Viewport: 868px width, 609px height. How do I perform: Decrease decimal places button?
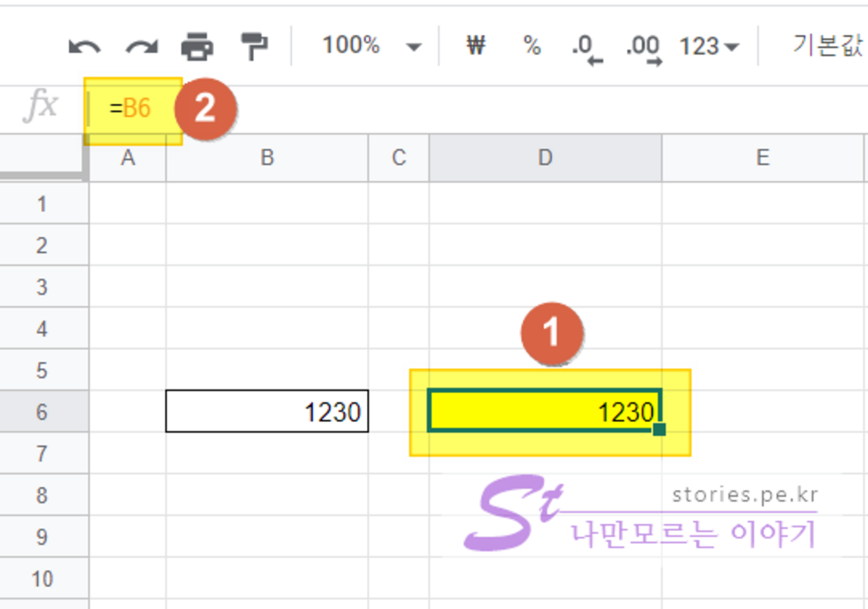coord(586,48)
